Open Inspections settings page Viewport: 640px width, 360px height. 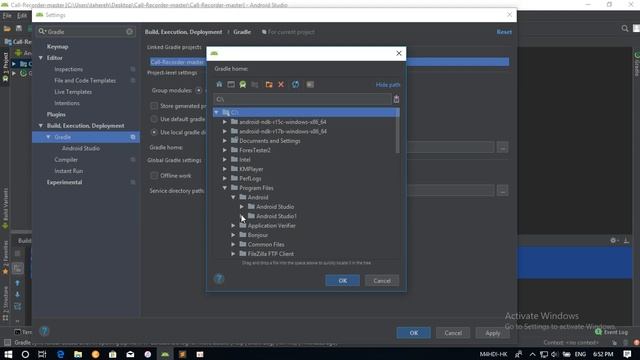point(69,69)
